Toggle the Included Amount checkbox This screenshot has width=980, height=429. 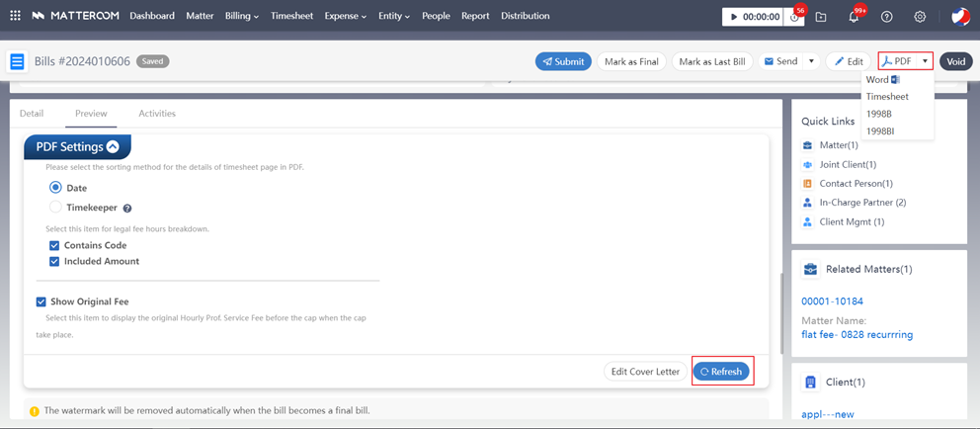click(55, 261)
